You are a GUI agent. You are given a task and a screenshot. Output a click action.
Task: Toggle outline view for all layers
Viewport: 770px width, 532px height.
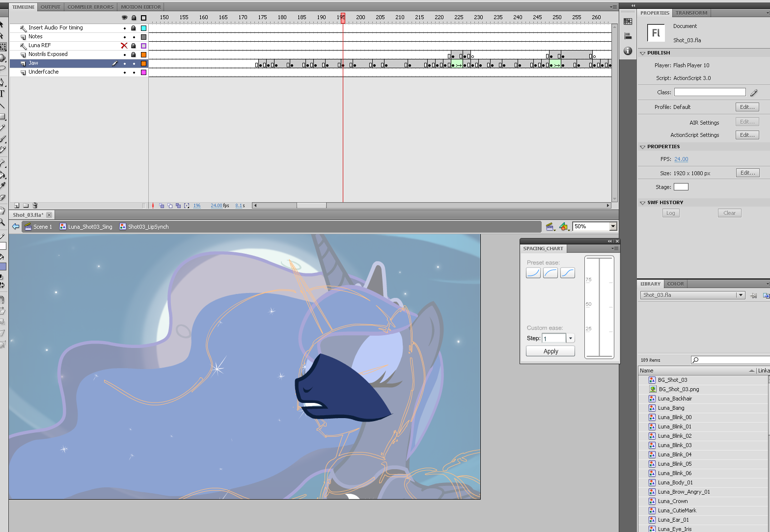click(143, 18)
